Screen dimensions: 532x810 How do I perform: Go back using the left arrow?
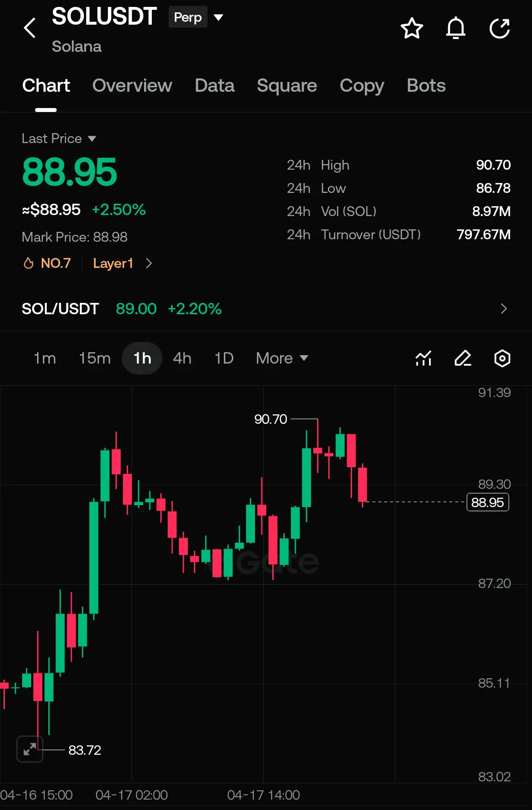click(x=30, y=28)
